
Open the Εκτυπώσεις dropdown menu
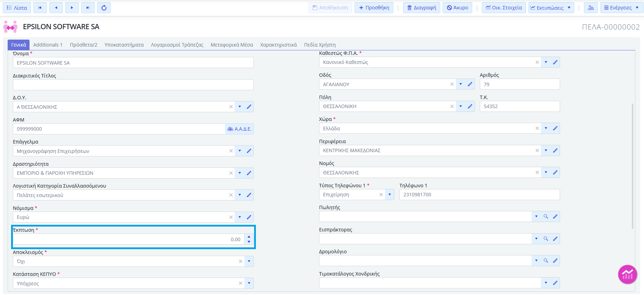click(551, 8)
